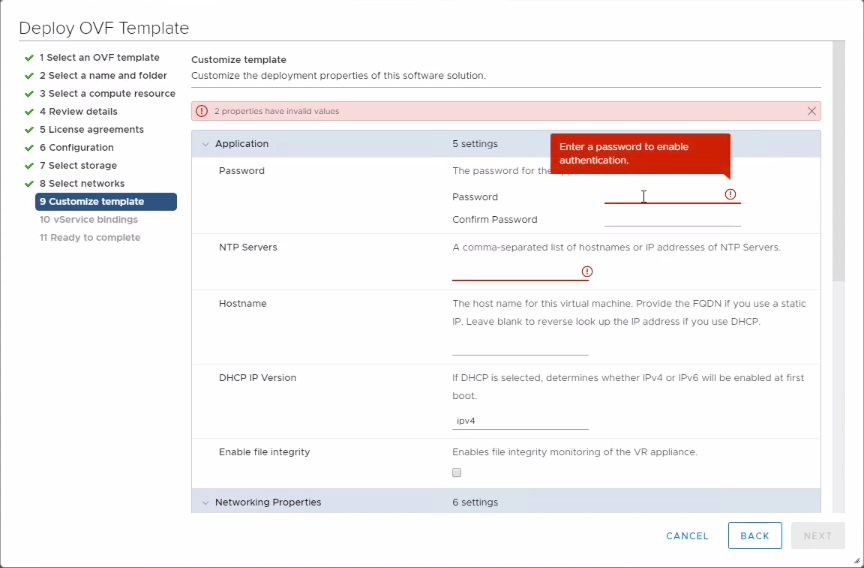This screenshot has height=568, width=864.
Task: Open step 1 Select an OVF template
Action: [99, 58]
